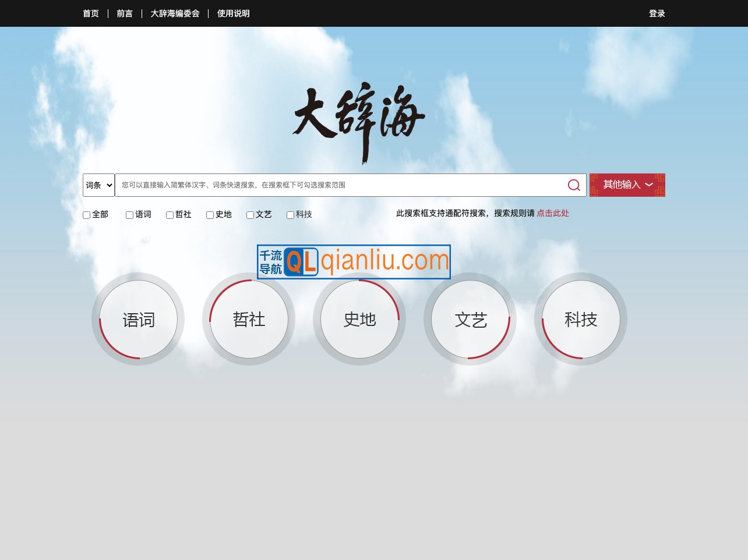This screenshot has height=560, width=748.
Task: Go to 首页 in the top menu
Action: [91, 13]
